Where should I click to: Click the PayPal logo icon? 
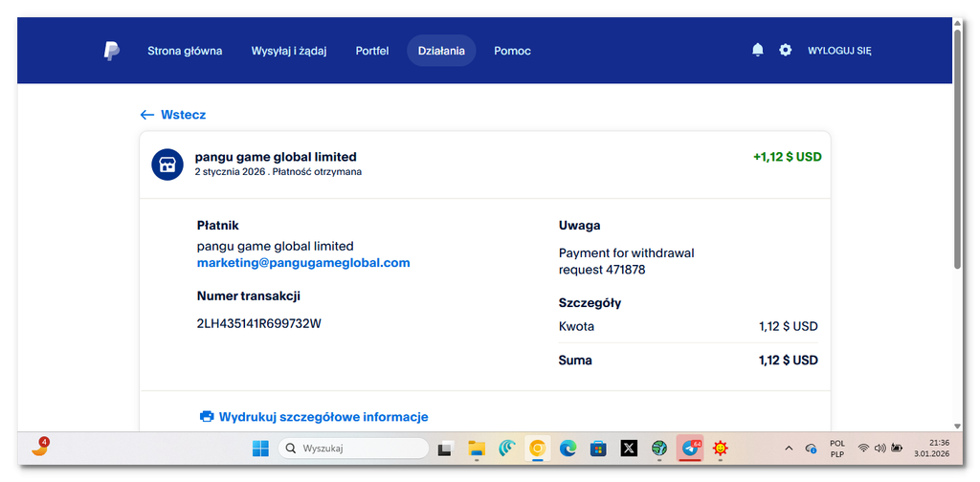(x=111, y=51)
